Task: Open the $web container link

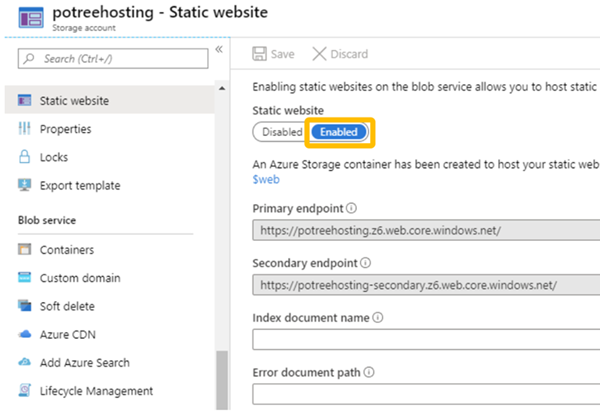Action: click(x=265, y=178)
